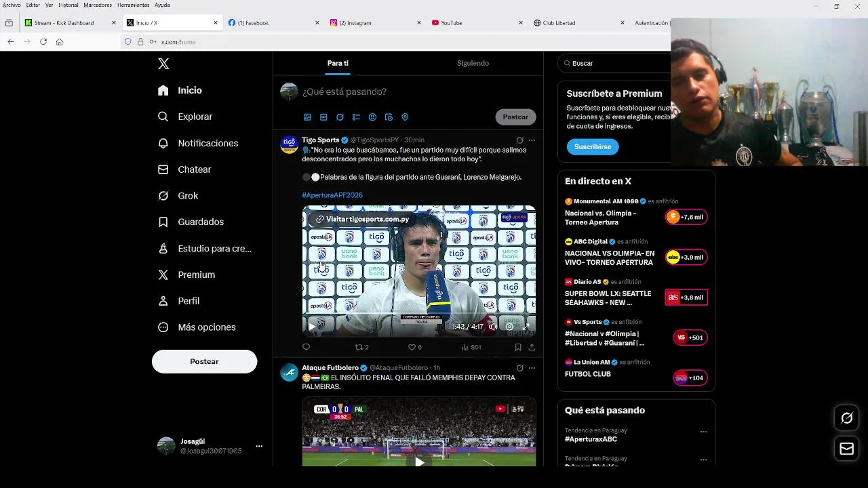This screenshot has height=488, width=868.
Task: Open Estudio para creadores item
Action: pyautogui.click(x=204, y=249)
